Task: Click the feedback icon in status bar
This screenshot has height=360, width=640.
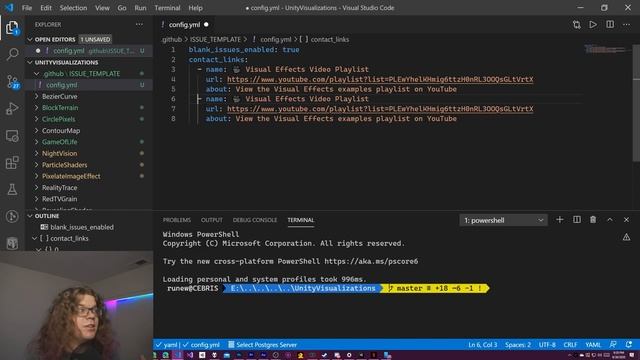Action: [x=613, y=344]
